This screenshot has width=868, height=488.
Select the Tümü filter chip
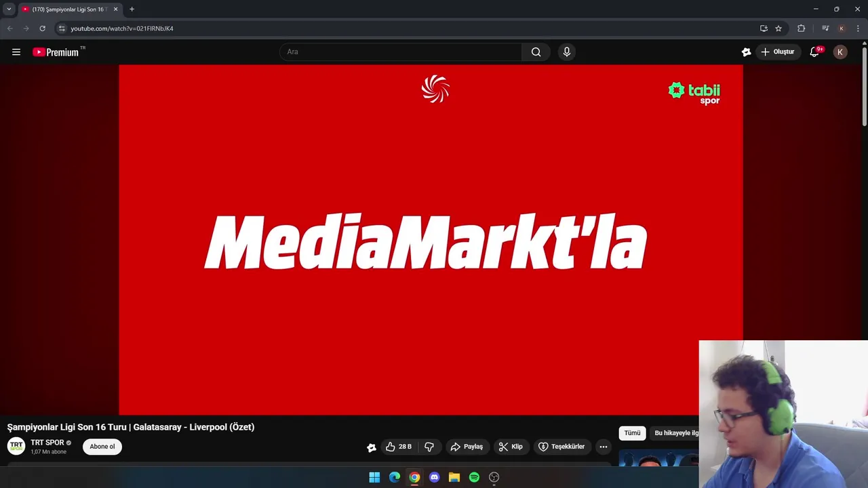pos(632,433)
